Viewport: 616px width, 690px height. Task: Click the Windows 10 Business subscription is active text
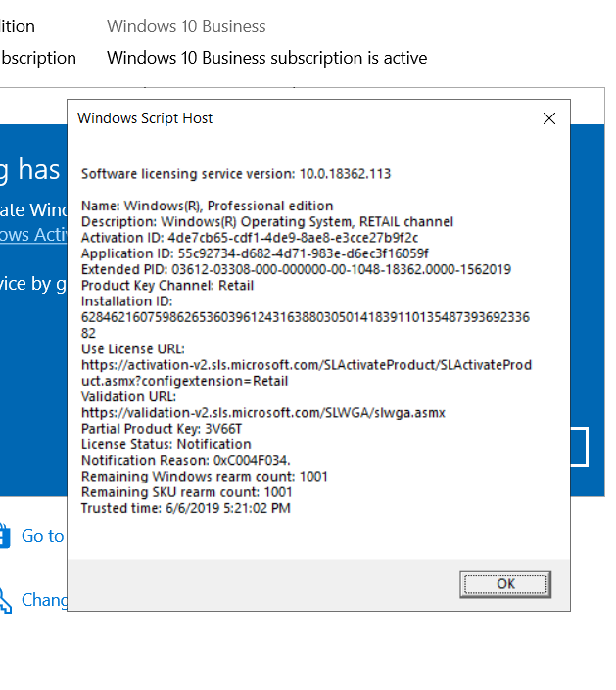click(266, 58)
